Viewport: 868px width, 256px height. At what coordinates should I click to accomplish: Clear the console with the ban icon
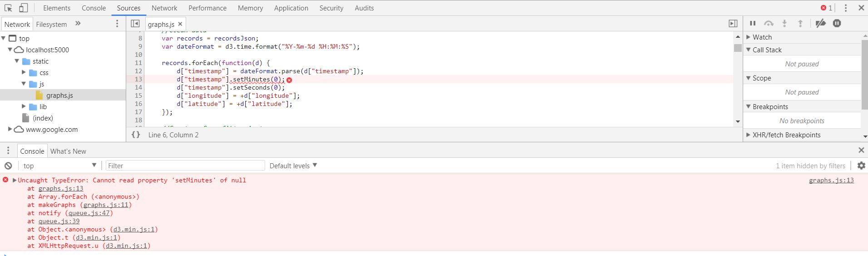point(8,166)
